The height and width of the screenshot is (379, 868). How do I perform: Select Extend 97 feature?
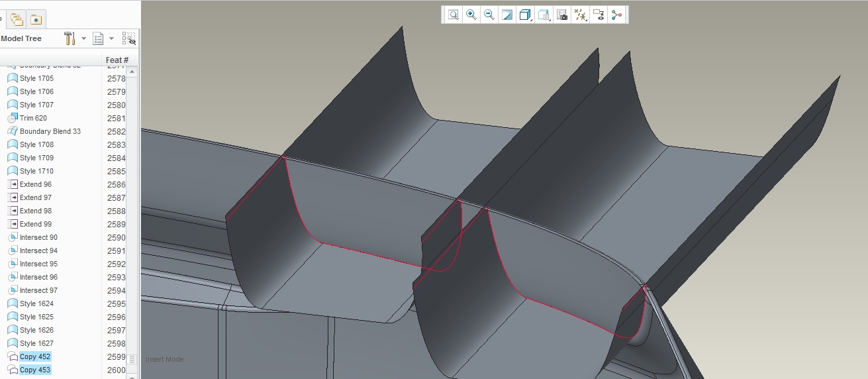[35, 197]
